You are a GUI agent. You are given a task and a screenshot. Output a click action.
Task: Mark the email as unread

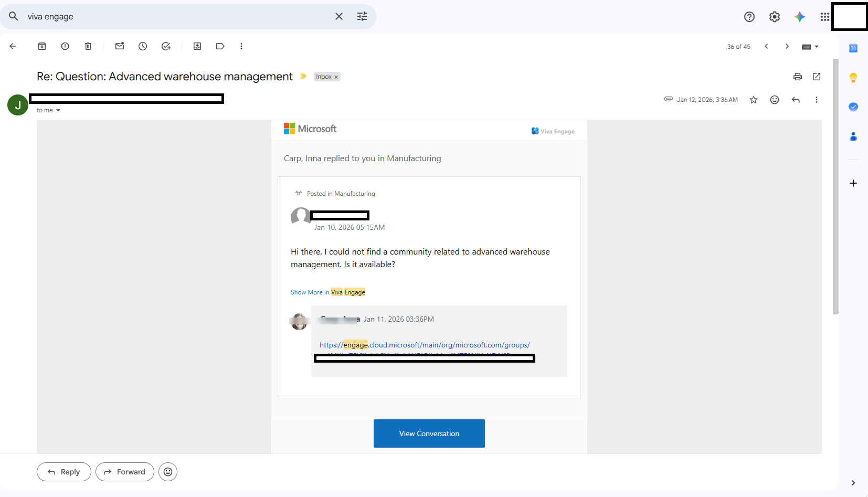tap(120, 46)
